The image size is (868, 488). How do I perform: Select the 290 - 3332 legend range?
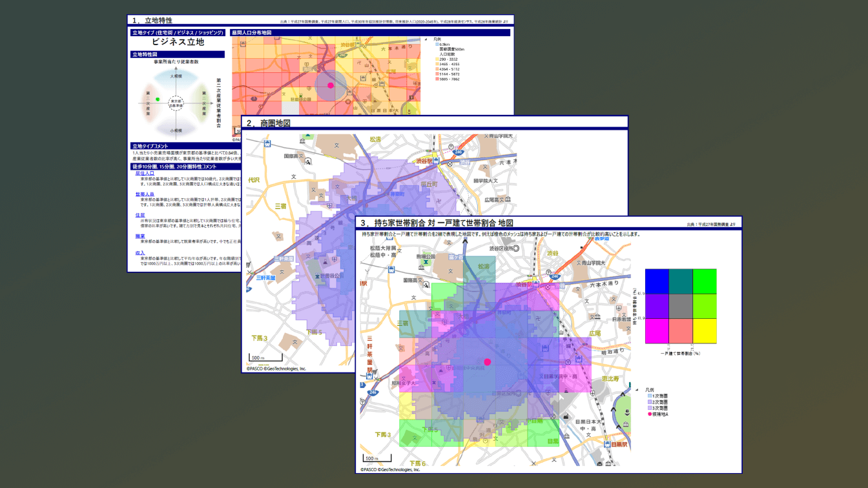click(x=449, y=59)
